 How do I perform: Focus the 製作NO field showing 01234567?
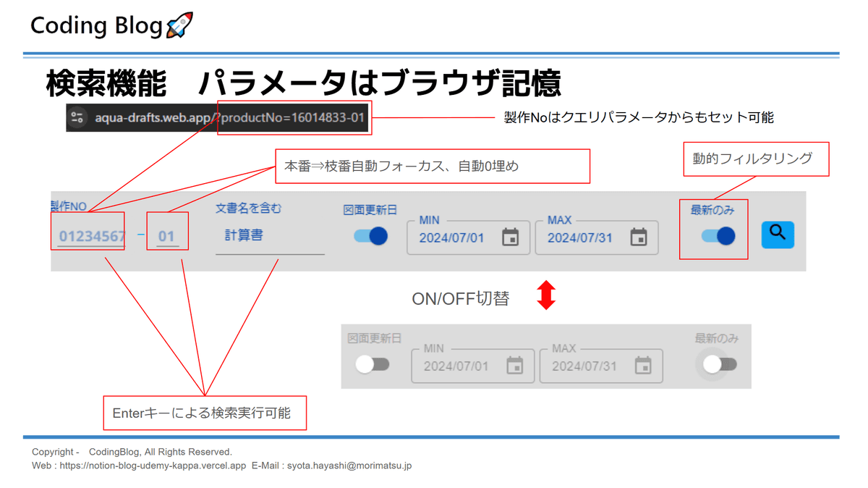[x=92, y=236]
